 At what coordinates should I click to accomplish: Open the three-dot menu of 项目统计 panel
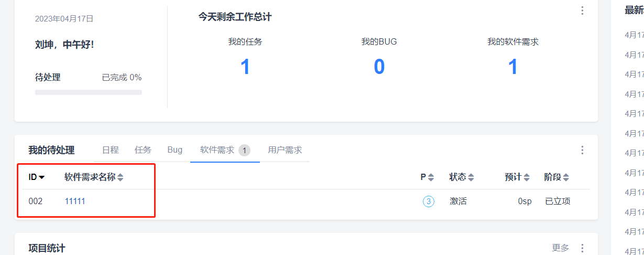point(582,248)
